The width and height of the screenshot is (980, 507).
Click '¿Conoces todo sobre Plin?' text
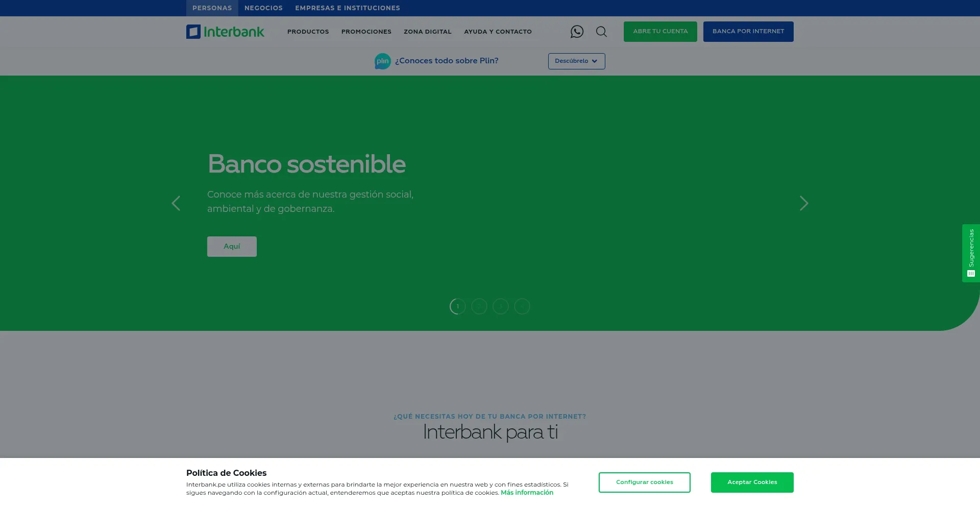click(447, 61)
